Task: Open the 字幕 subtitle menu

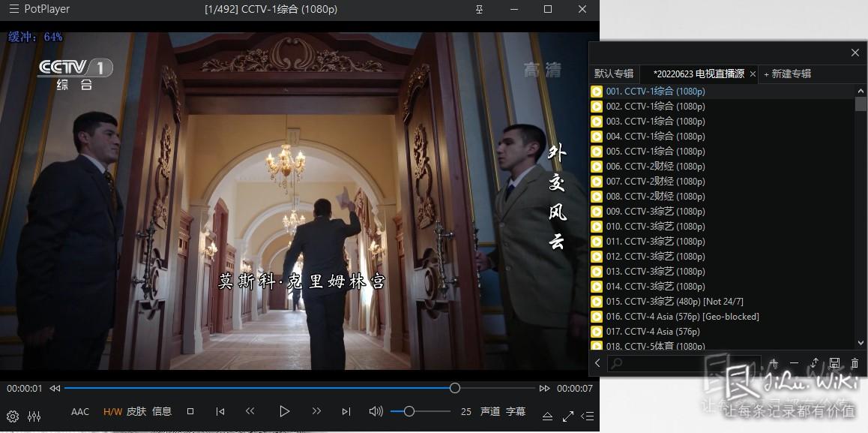Action: point(516,411)
